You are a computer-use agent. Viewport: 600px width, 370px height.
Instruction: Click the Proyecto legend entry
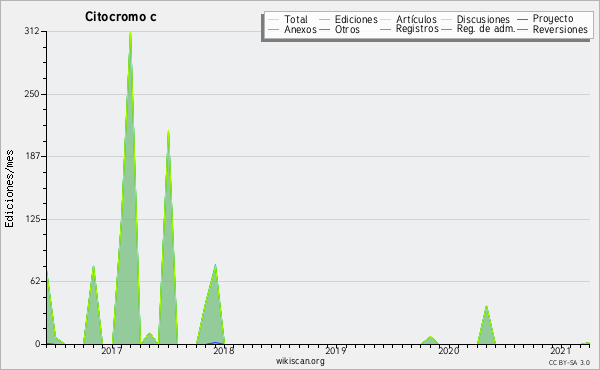point(545,18)
